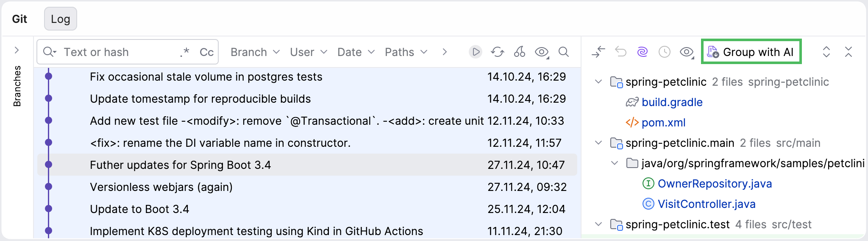Click the history clock icon

[665, 52]
